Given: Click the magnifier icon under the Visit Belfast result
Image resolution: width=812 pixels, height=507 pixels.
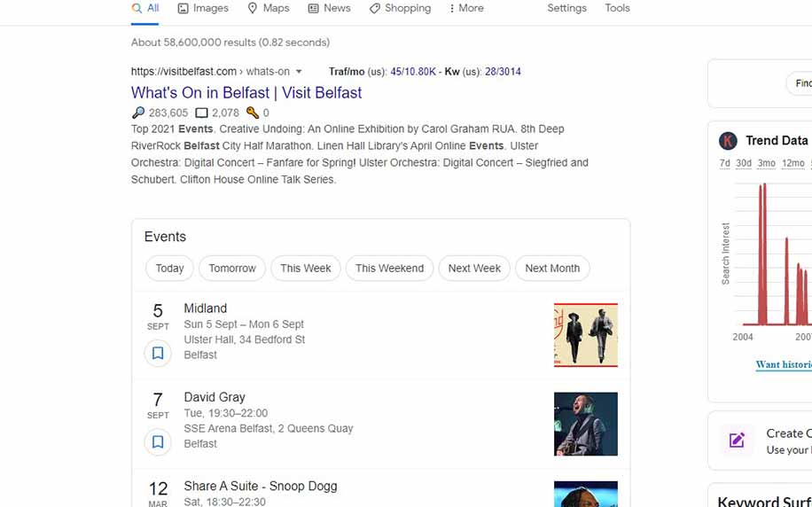Looking at the screenshot, I should (x=137, y=113).
